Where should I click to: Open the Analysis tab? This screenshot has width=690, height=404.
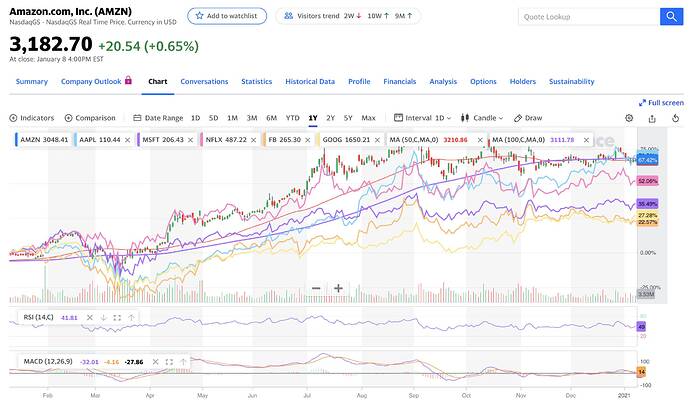[x=443, y=81]
